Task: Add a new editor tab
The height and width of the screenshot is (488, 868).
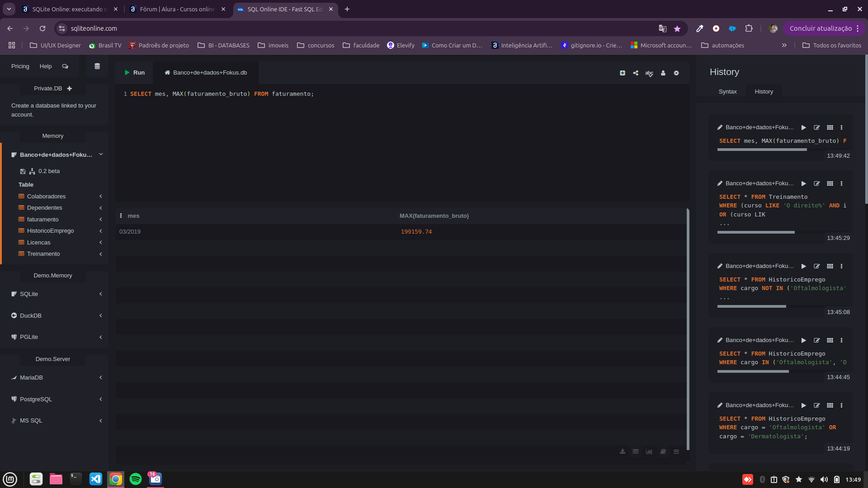Action: pyautogui.click(x=623, y=73)
